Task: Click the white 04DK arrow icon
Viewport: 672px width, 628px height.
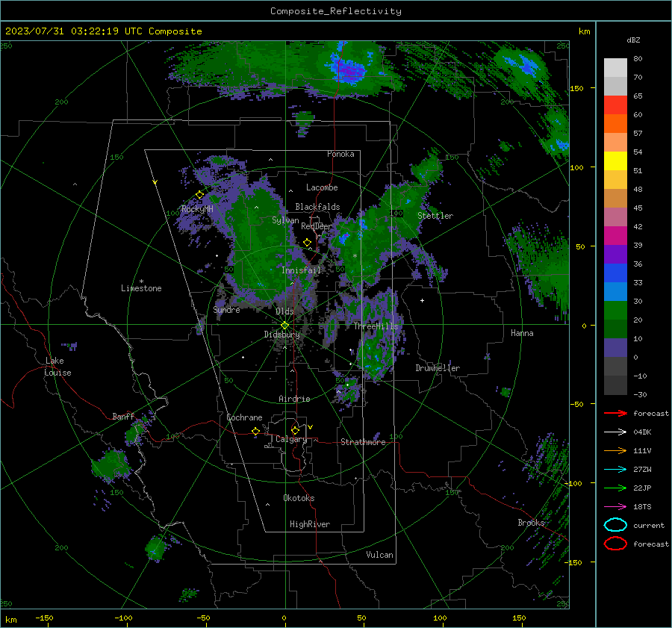Action: [x=615, y=432]
